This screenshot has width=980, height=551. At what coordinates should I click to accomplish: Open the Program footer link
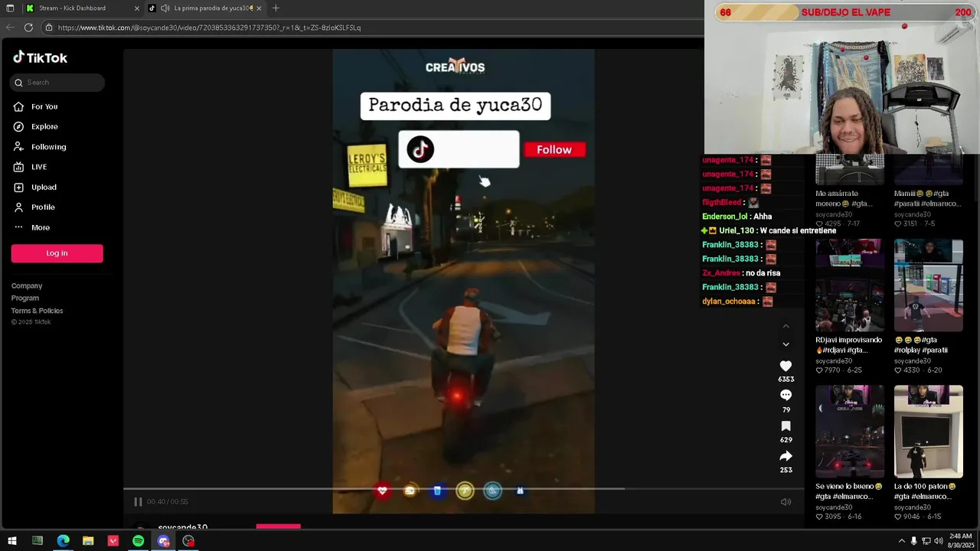[x=25, y=298]
